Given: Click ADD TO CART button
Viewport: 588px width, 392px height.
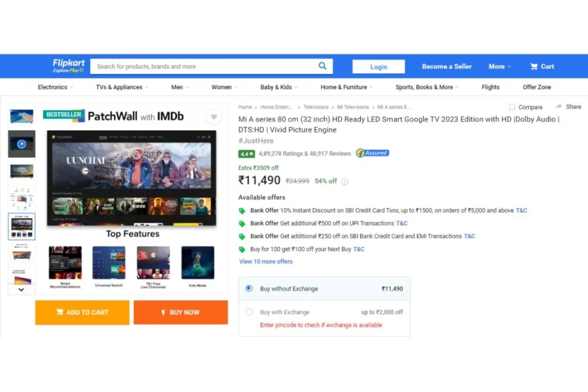Looking at the screenshot, I should tap(83, 312).
